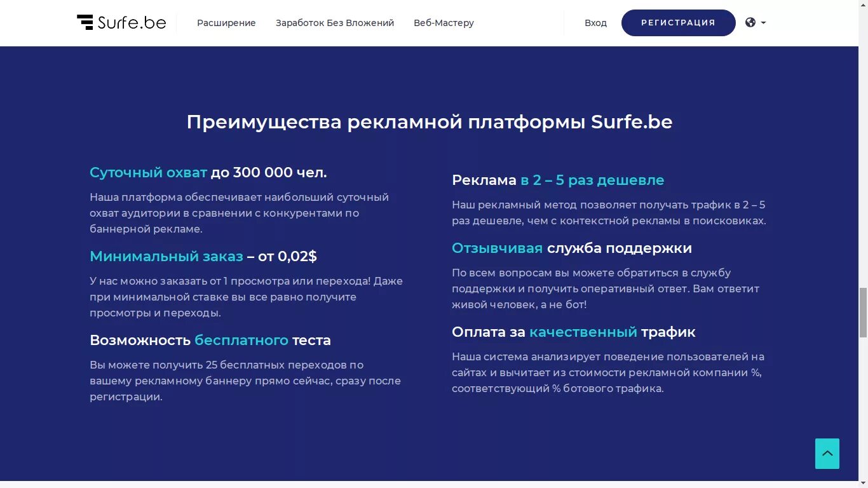Click paragraph starting Наш рекламный метод
Viewport: 868px width, 488px height.
coord(609,213)
